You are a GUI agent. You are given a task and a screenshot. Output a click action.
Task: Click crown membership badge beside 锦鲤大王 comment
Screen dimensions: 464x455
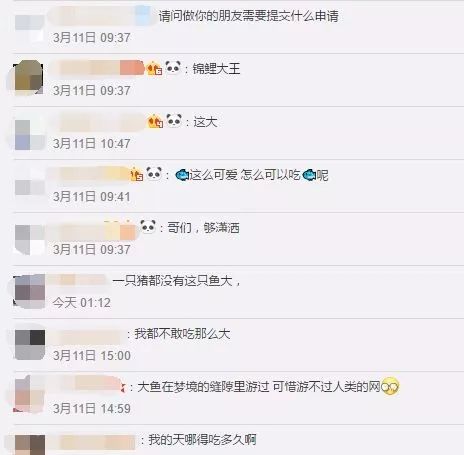[154, 68]
